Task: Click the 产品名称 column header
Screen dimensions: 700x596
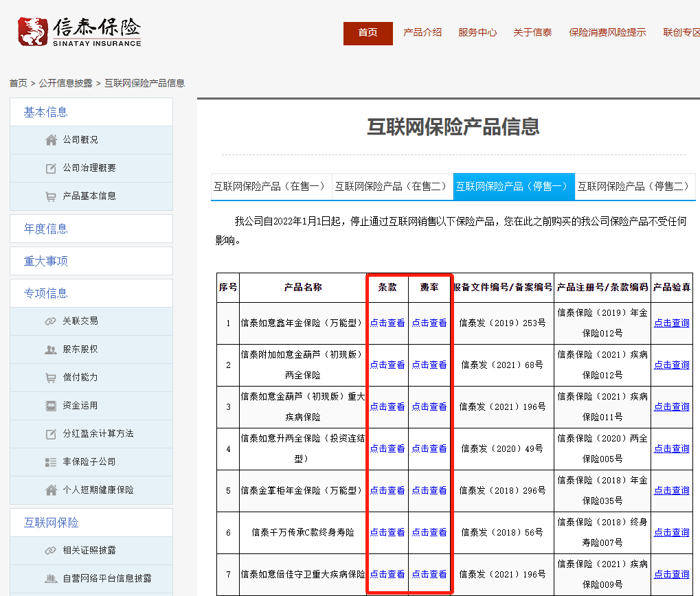Action: pyautogui.click(x=303, y=287)
